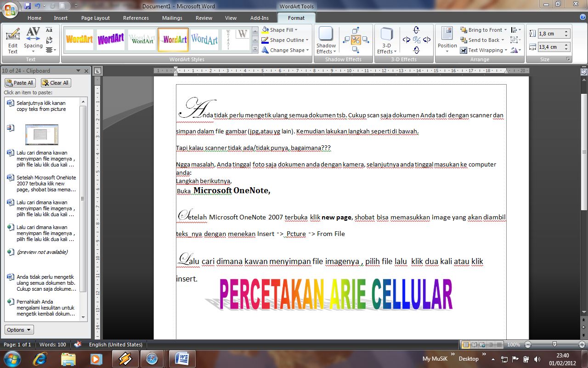This screenshot has width=588, height=368.
Task: Tilt 3-D effect down
Action: pyautogui.click(x=417, y=50)
